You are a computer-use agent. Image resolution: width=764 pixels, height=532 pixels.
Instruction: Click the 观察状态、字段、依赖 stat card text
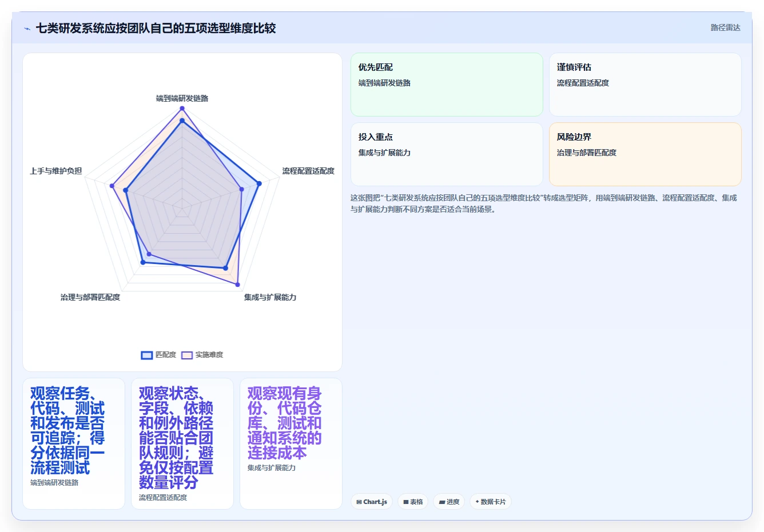pyautogui.click(x=176, y=438)
